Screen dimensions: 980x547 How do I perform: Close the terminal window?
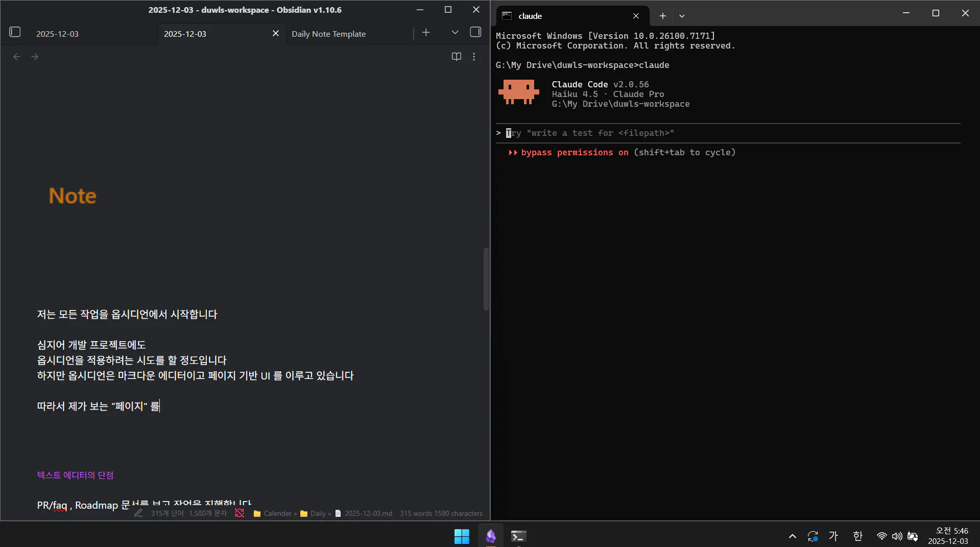point(965,13)
